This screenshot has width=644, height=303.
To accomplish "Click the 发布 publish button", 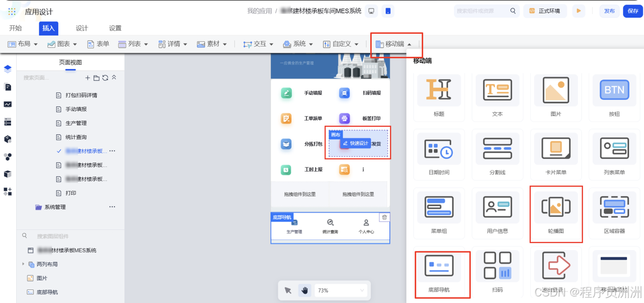I will pos(609,11).
